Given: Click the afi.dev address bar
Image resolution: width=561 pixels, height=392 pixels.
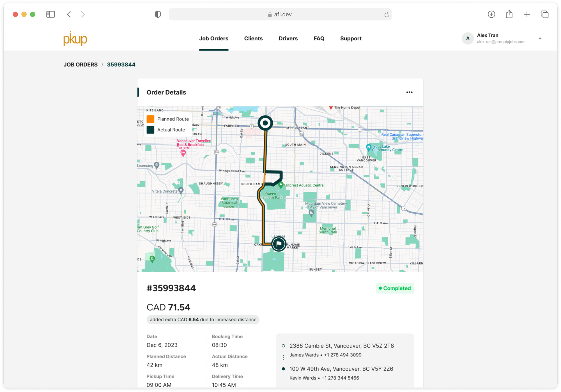Looking at the screenshot, I should (x=280, y=14).
